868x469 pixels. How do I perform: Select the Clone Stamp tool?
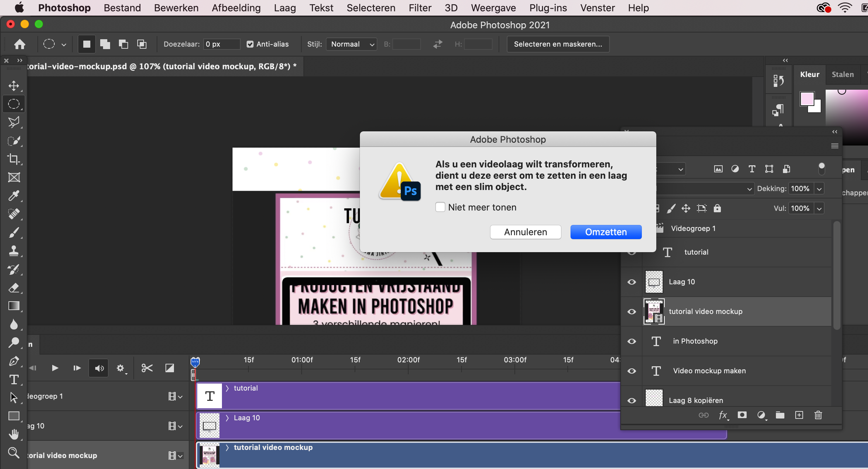[14, 251]
